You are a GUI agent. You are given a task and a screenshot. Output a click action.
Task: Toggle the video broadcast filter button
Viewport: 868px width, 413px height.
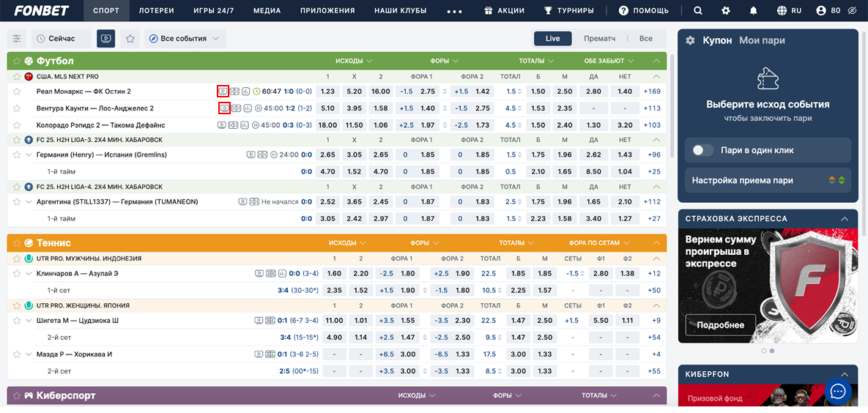(x=106, y=38)
